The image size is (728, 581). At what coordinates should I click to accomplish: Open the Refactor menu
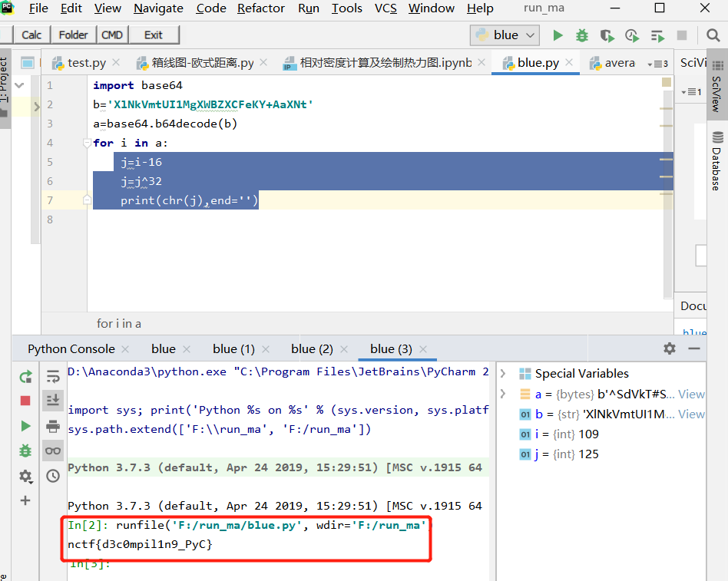point(261,8)
